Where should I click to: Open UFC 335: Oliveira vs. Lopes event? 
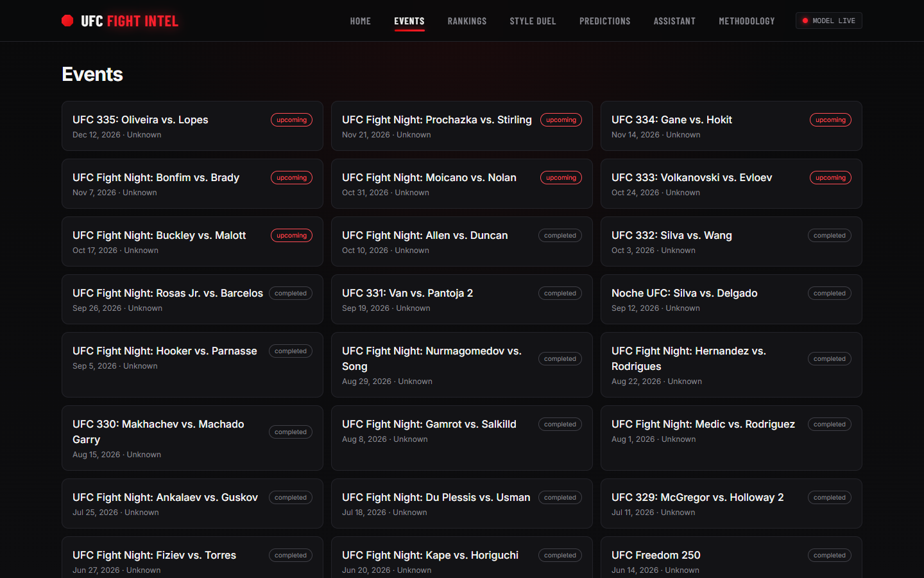193,126
